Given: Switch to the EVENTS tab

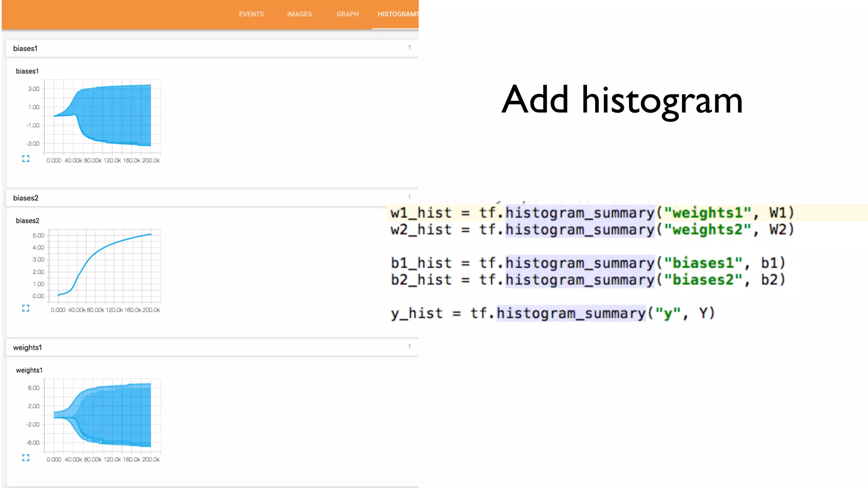Looking at the screenshot, I should tap(251, 14).
